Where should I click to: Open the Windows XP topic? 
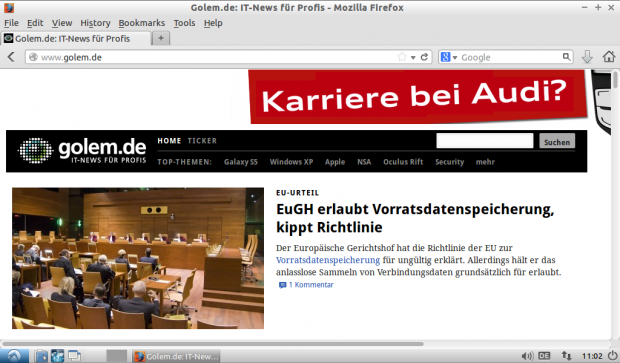[291, 162]
